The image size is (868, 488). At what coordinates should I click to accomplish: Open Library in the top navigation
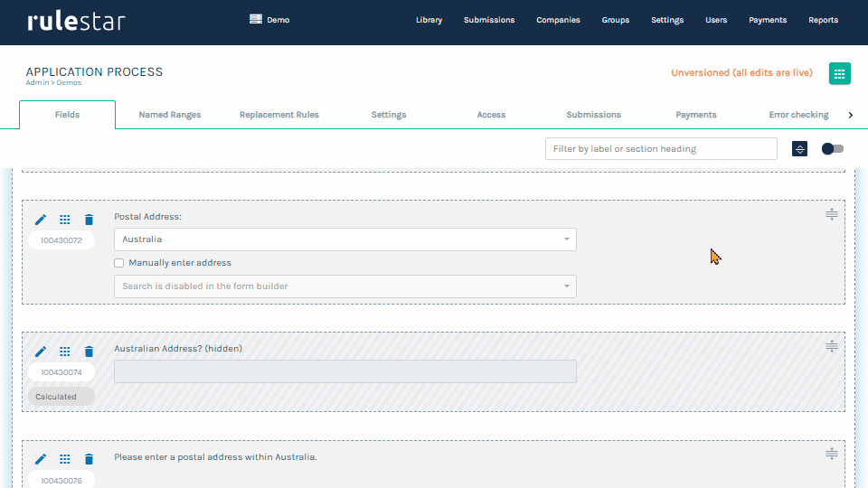pyautogui.click(x=429, y=20)
